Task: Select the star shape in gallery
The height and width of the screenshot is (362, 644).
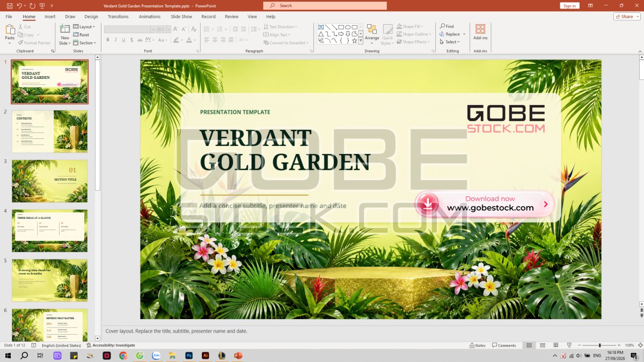Action: [355, 40]
